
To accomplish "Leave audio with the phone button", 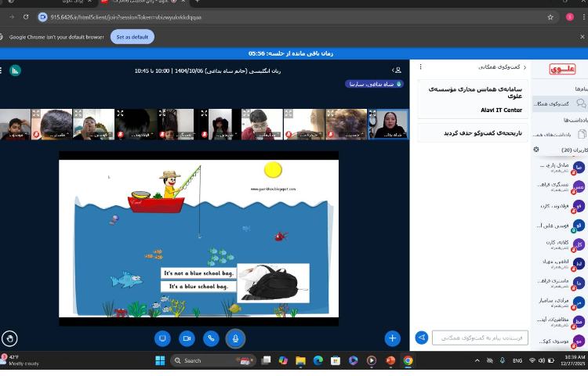I will tap(211, 338).
